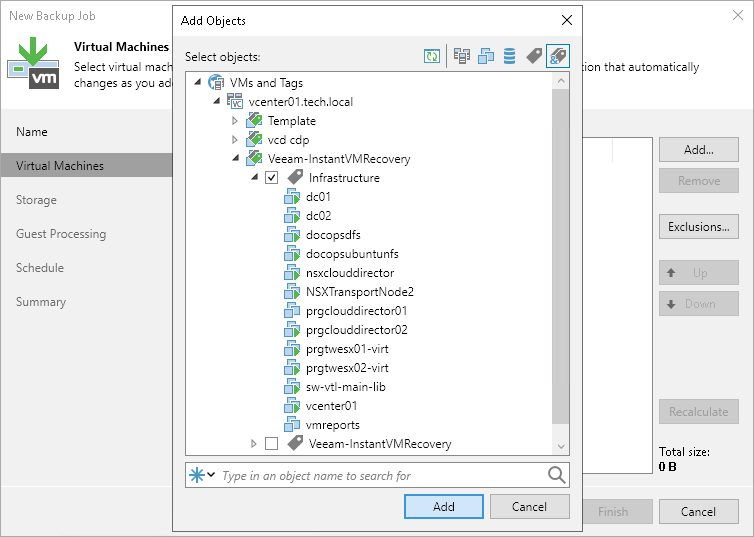This screenshot has width=754, height=537.
Task: Click Cancel in the New Backup Job window
Action: point(699,512)
